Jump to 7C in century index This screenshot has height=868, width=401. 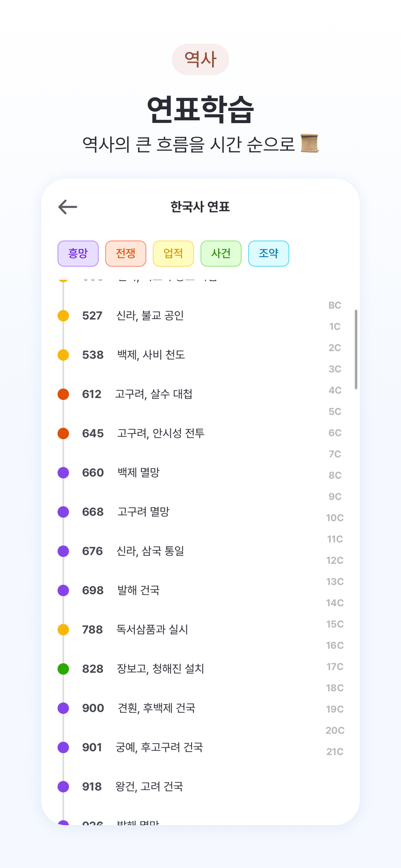tap(335, 454)
